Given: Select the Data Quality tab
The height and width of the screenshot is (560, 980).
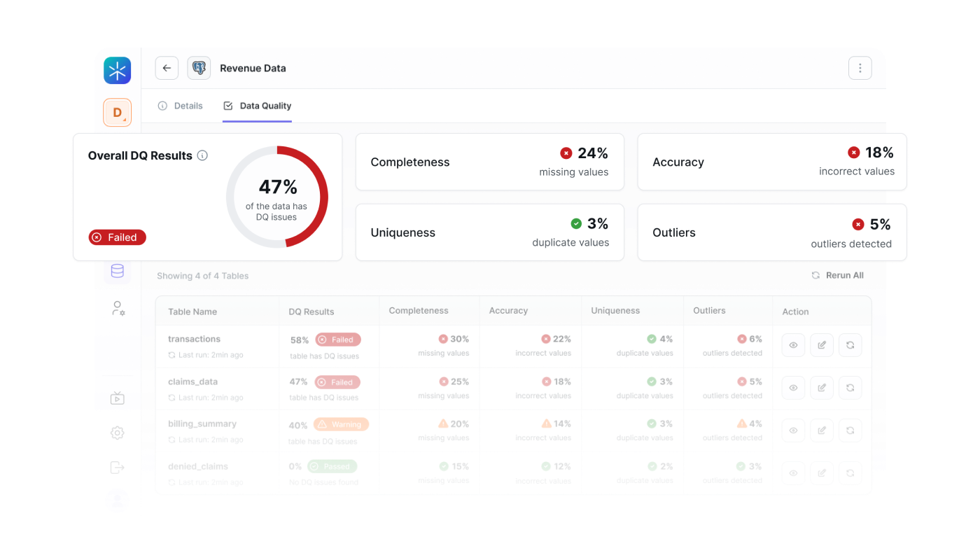Looking at the screenshot, I should tap(258, 106).
